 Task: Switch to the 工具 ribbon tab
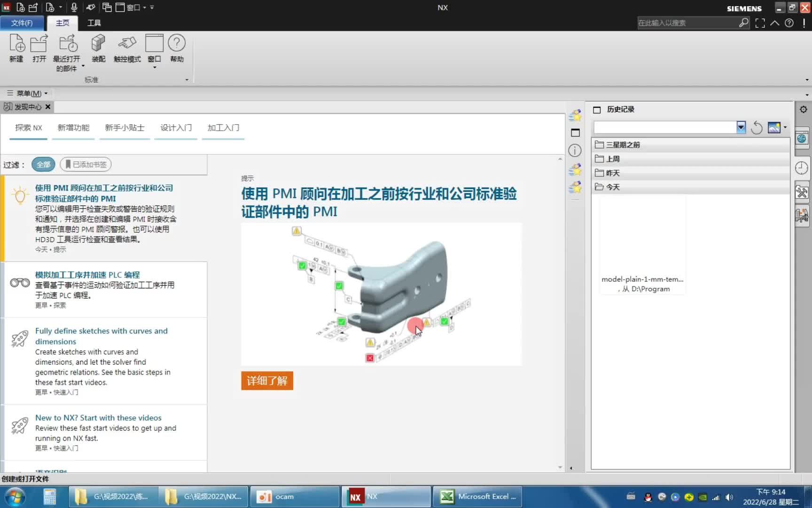click(x=94, y=23)
